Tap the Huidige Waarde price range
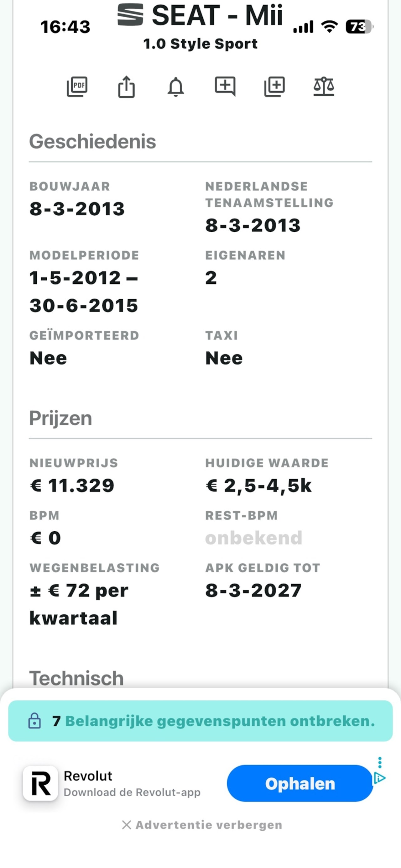Image resolution: width=401 pixels, height=868 pixels. (258, 486)
